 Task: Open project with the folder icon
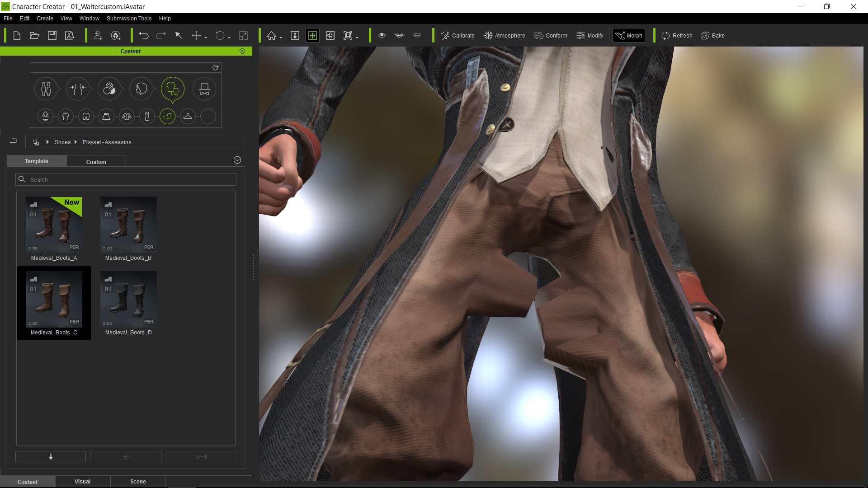[x=34, y=36]
